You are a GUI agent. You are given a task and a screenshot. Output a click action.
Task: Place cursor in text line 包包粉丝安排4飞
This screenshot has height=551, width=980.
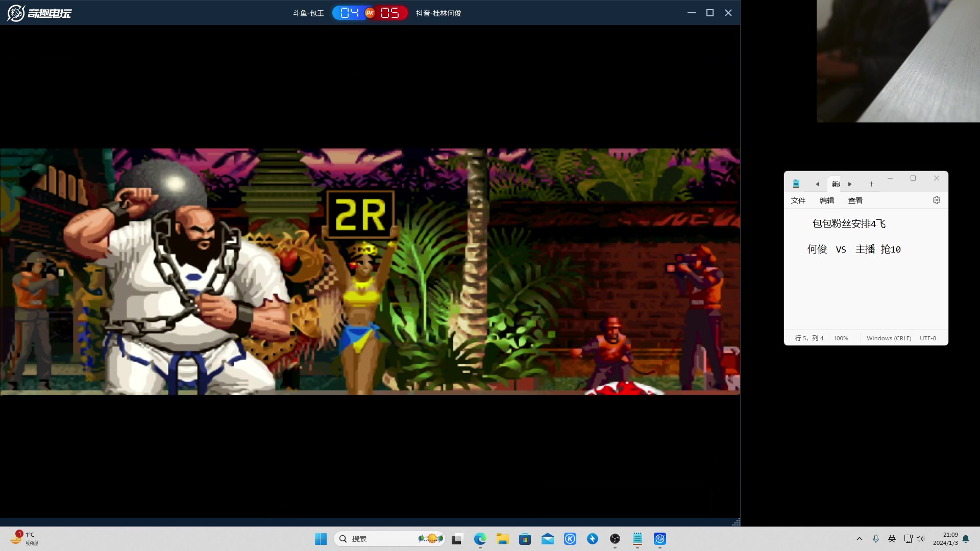(x=849, y=223)
